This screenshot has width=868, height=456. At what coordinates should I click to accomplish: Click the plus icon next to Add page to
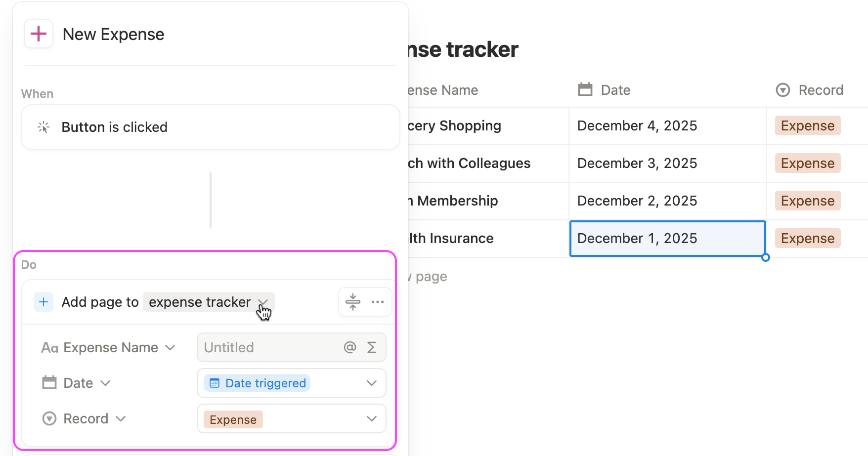tap(43, 302)
